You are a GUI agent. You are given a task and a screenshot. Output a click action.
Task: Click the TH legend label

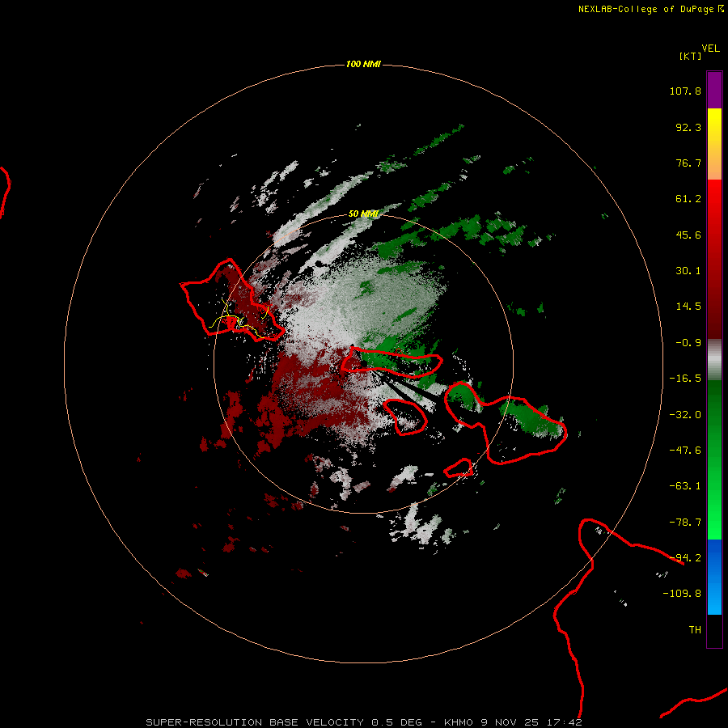point(695,630)
